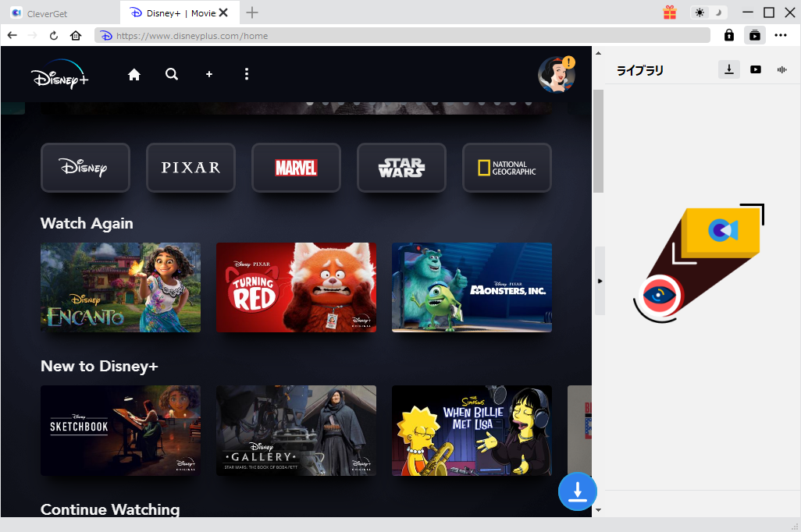801x532 pixels.
Task: Open the Pixar brand tile
Action: tap(190, 168)
